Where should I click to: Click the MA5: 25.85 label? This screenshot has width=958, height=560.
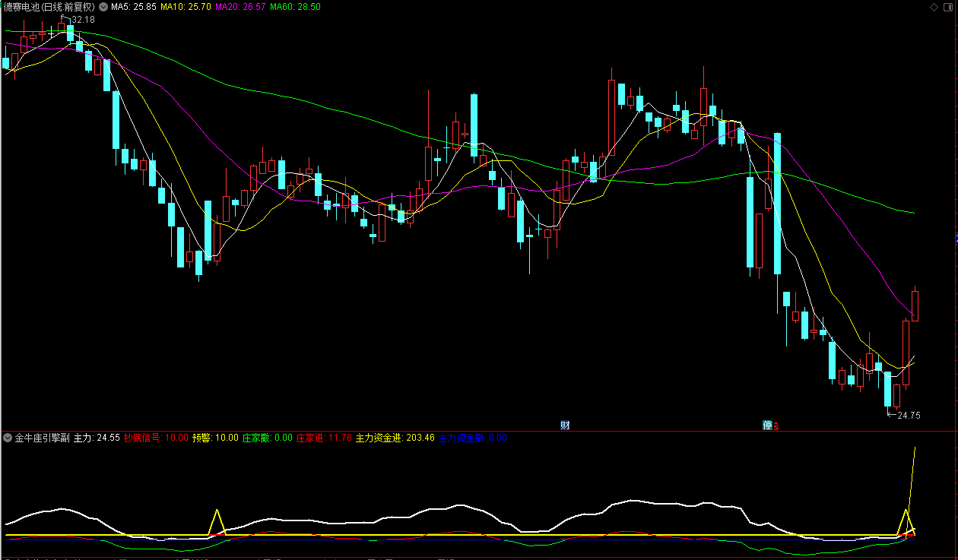[x=134, y=6]
